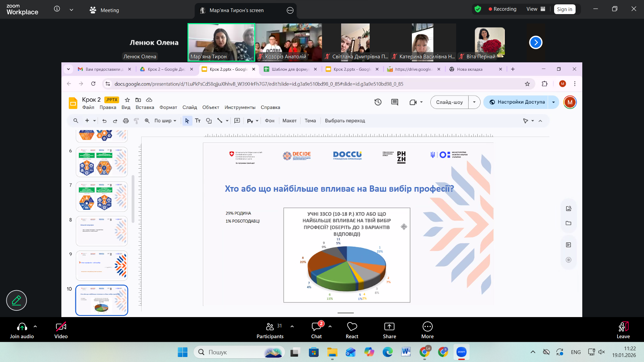Expand the Слайд-шоу dropdown arrow
The height and width of the screenshot is (362, 644).
pyautogui.click(x=474, y=102)
